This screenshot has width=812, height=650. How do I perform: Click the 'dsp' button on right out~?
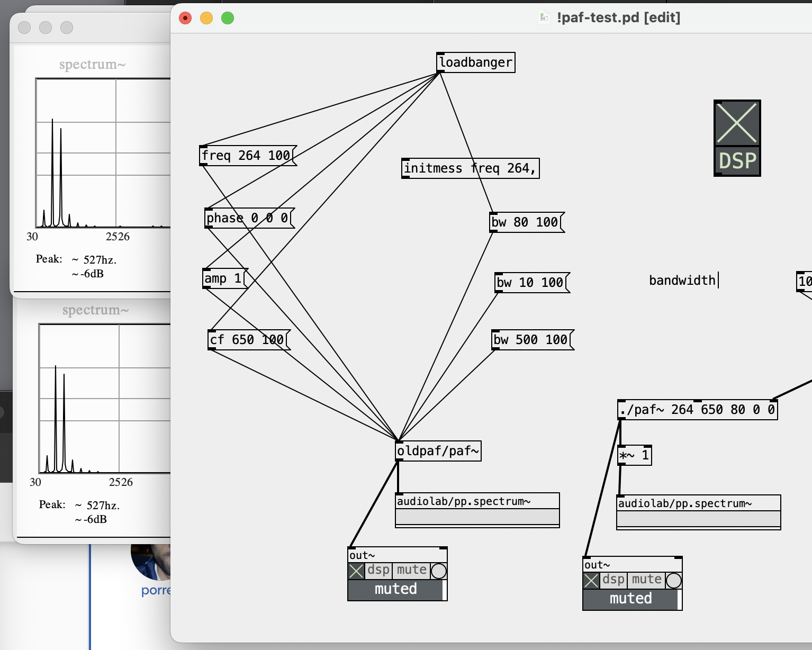pyautogui.click(x=614, y=580)
